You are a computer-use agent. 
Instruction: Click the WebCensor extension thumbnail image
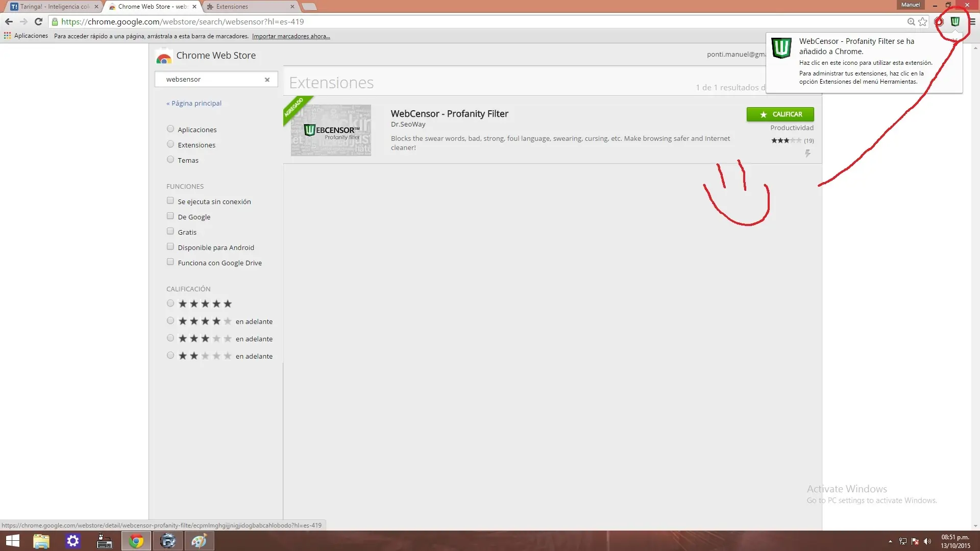tap(331, 131)
